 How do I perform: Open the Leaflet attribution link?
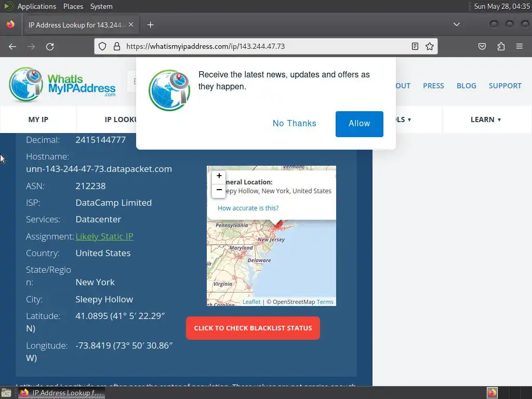[x=251, y=302]
